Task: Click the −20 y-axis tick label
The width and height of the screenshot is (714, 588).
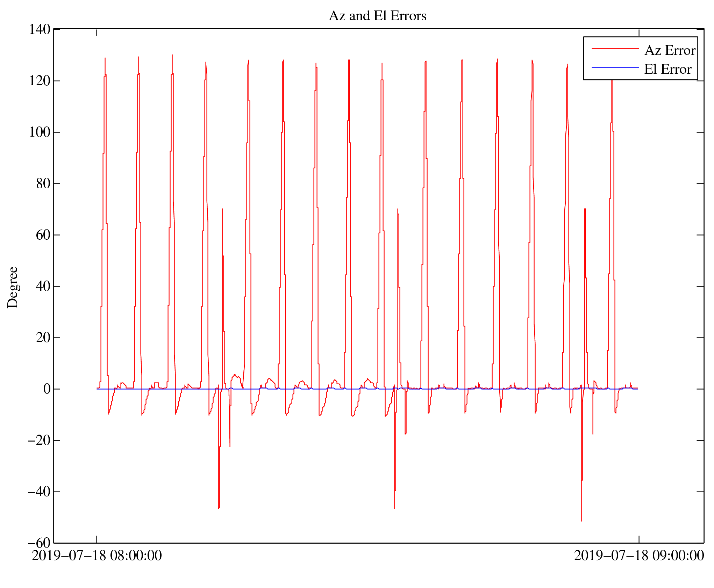Action: pyautogui.click(x=39, y=440)
